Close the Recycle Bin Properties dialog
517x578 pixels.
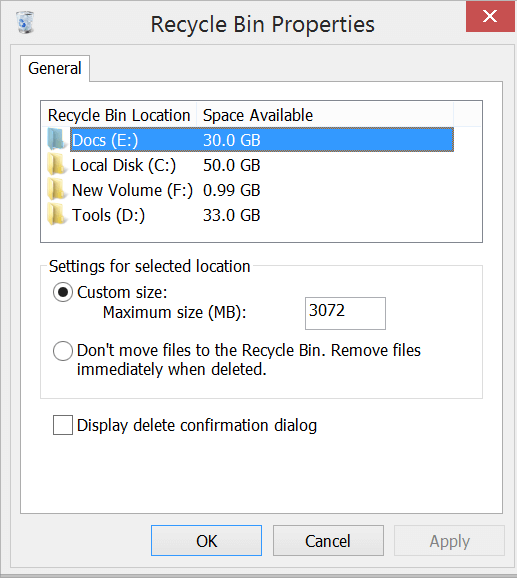coord(490,16)
